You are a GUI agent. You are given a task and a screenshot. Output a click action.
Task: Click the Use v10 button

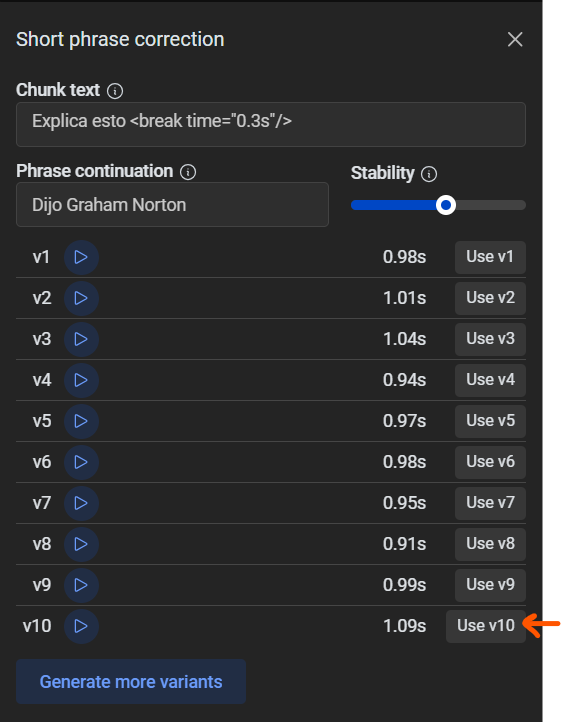click(485, 626)
